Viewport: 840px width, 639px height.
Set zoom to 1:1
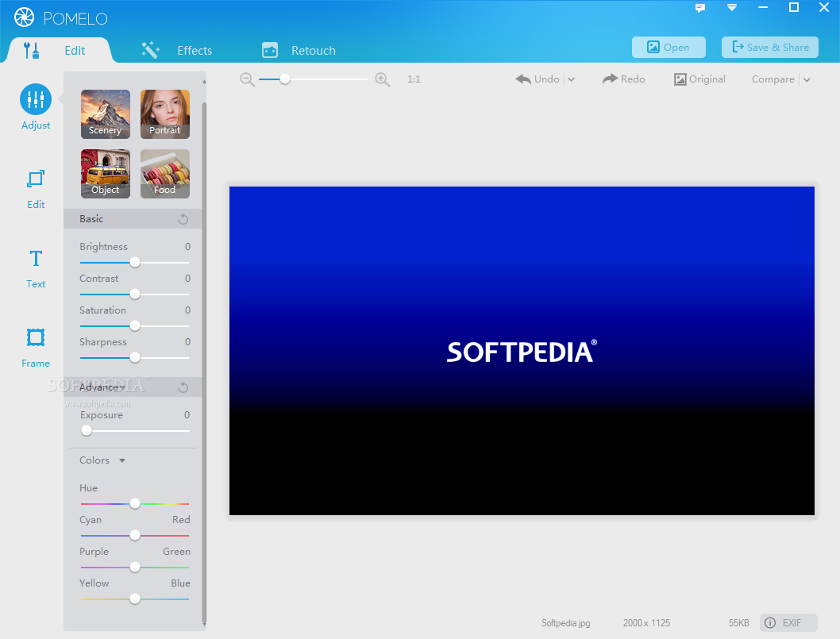pos(414,79)
